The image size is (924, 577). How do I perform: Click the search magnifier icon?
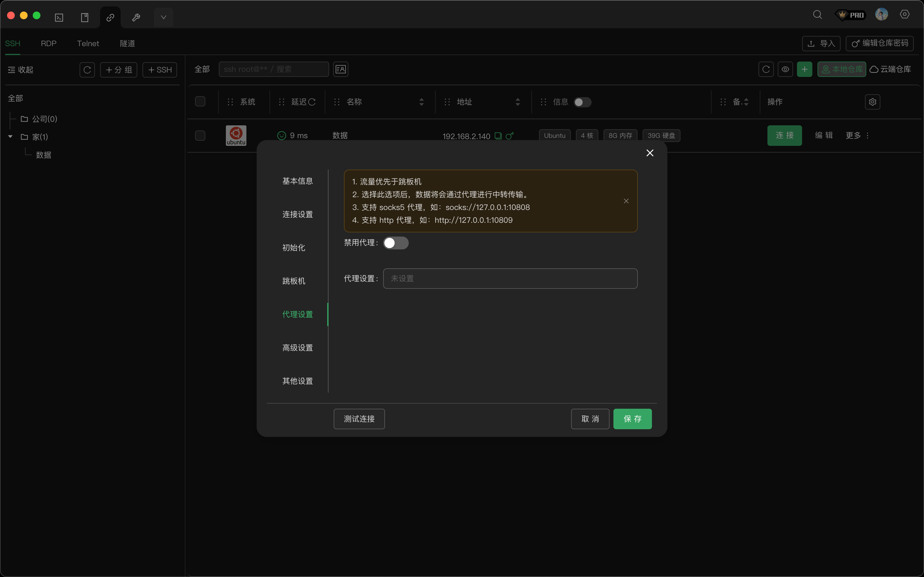pos(817,15)
